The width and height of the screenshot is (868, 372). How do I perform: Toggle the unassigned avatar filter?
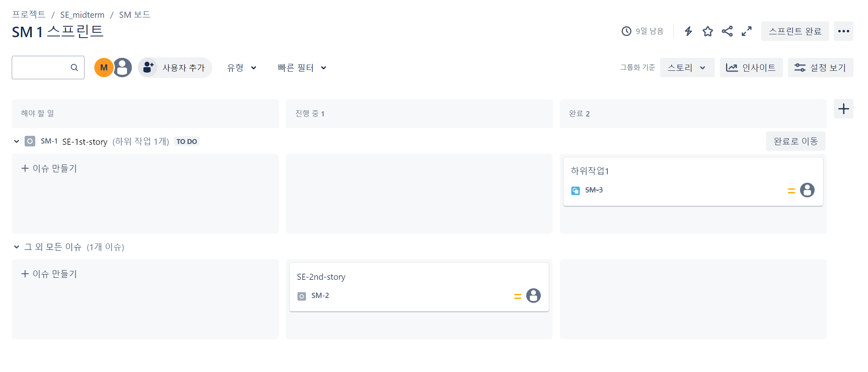123,68
